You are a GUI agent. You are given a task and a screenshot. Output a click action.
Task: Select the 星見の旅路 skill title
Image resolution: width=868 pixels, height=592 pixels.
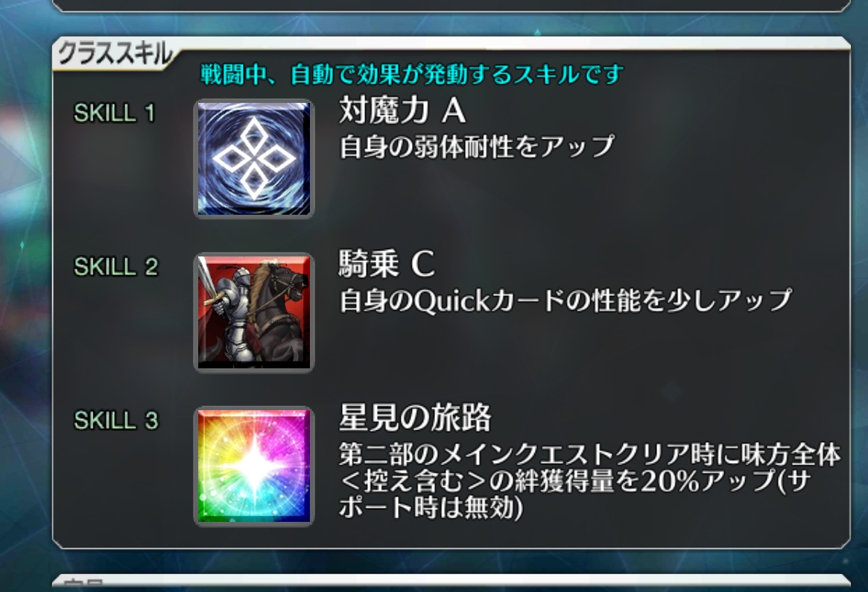point(414,417)
